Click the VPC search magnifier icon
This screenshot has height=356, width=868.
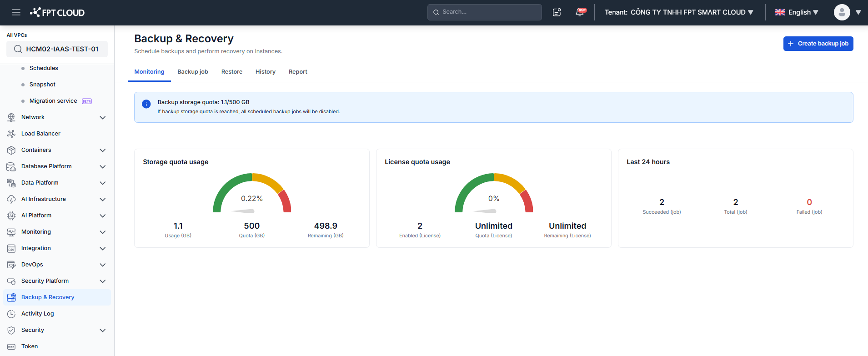tap(18, 49)
